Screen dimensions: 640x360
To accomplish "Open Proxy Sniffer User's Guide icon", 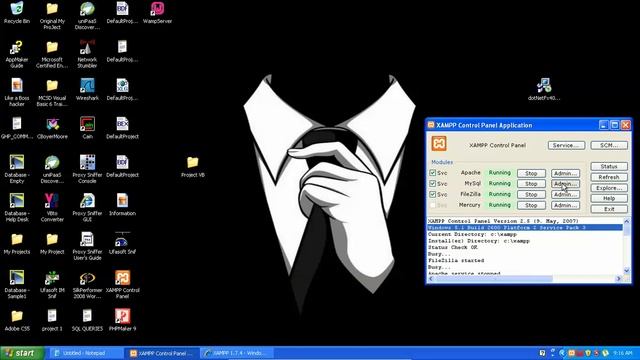I will pyautogui.click(x=87, y=246).
